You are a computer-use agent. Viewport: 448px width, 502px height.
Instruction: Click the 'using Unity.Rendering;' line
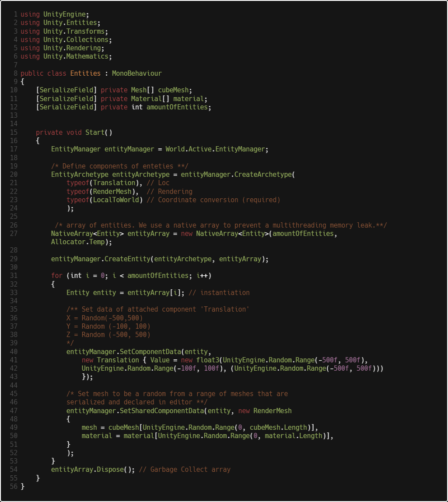[x=63, y=48]
